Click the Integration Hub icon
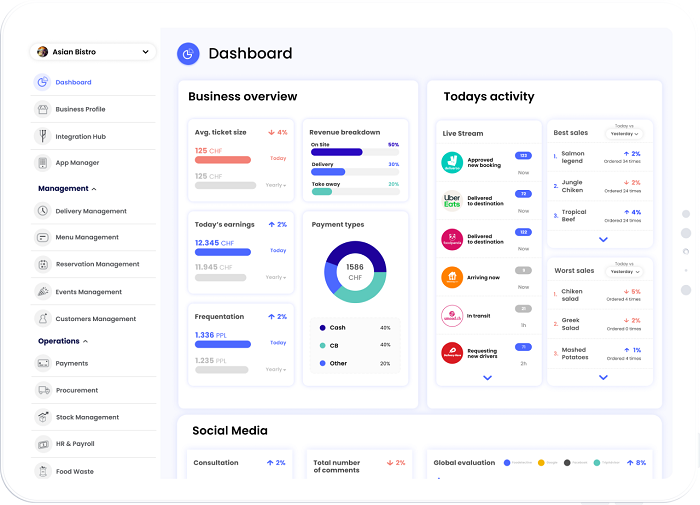Image resolution: width=700 pixels, height=505 pixels. [43, 136]
